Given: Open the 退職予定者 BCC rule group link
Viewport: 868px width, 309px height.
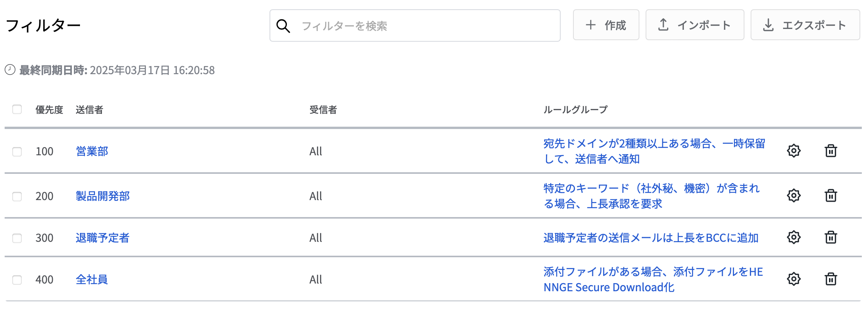Looking at the screenshot, I should pos(651,238).
